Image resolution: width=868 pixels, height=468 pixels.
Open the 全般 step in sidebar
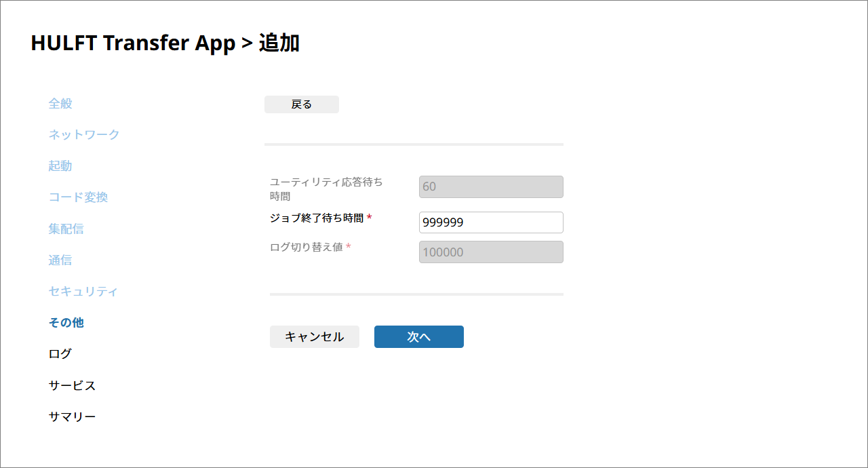(60, 104)
